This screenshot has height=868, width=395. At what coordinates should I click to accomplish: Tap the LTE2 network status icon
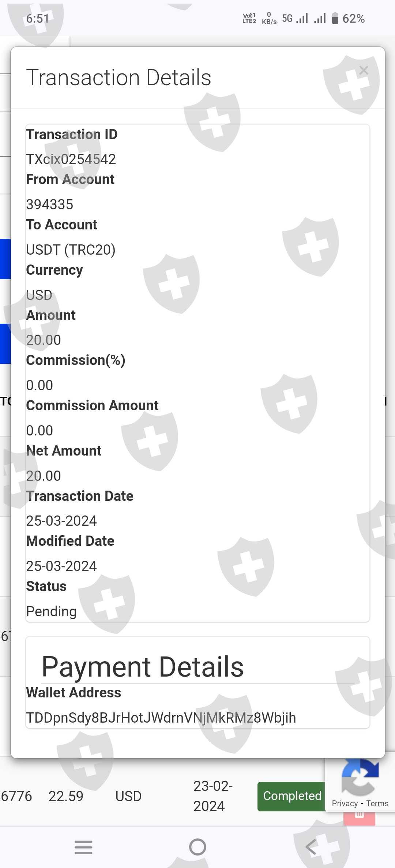tap(249, 18)
